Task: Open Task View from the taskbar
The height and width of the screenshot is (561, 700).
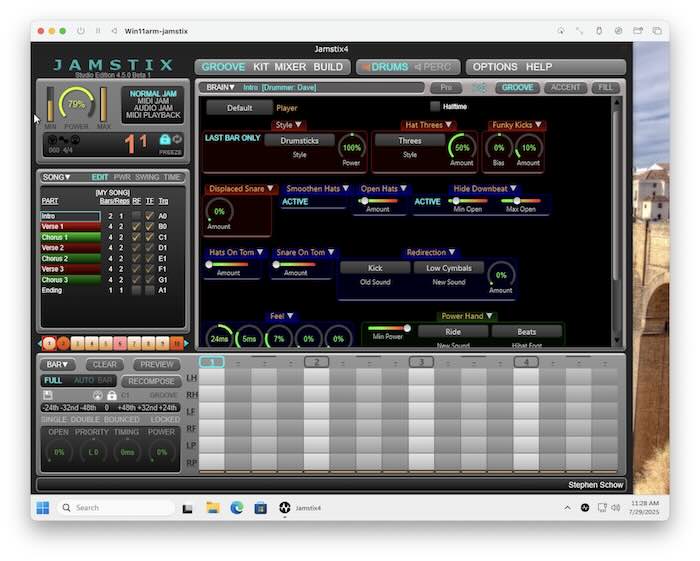Action: [x=188, y=508]
